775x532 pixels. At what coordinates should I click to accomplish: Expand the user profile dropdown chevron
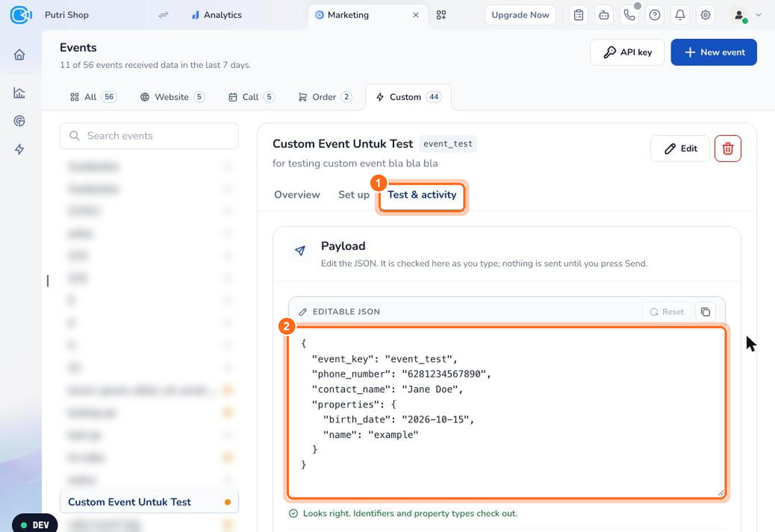point(759,15)
